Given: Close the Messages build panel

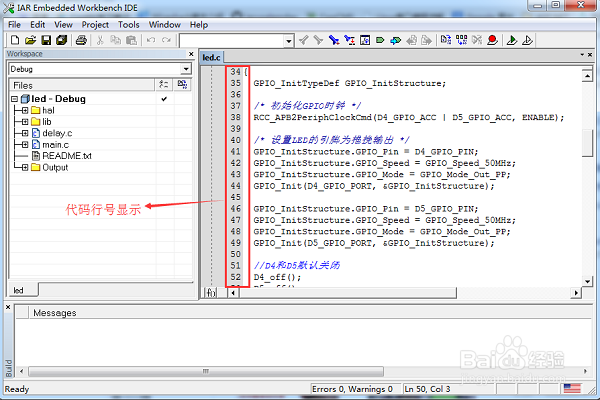Looking at the screenshot, I should pyautogui.click(x=8, y=307).
